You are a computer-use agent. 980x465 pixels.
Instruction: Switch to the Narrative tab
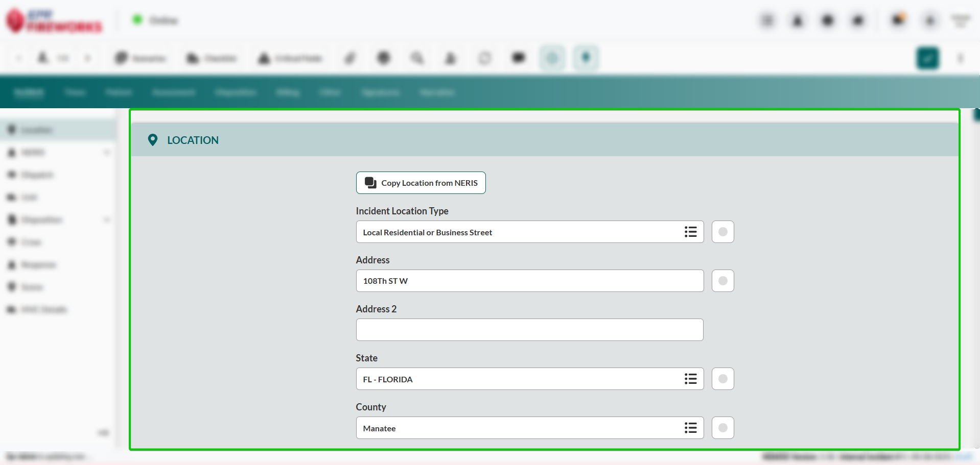pyautogui.click(x=437, y=92)
